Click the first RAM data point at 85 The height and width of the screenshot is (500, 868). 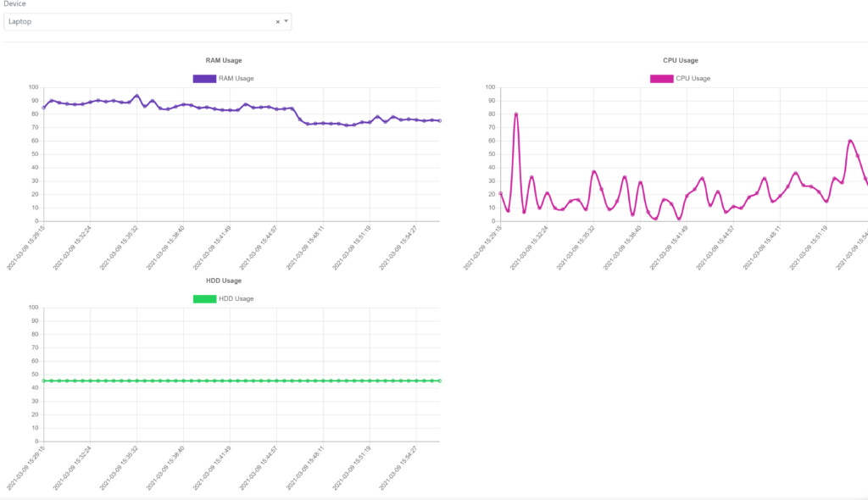[x=44, y=108]
